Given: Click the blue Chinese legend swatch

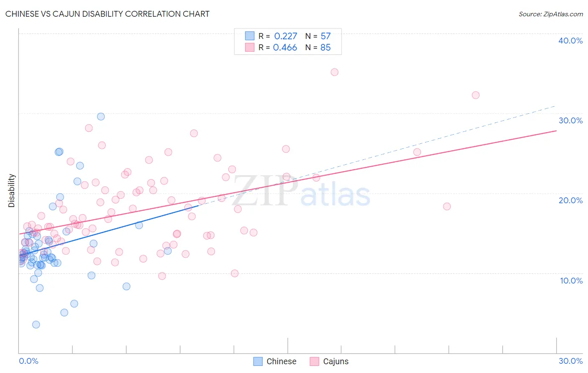Looking at the screenshot, I should point(258,361).
